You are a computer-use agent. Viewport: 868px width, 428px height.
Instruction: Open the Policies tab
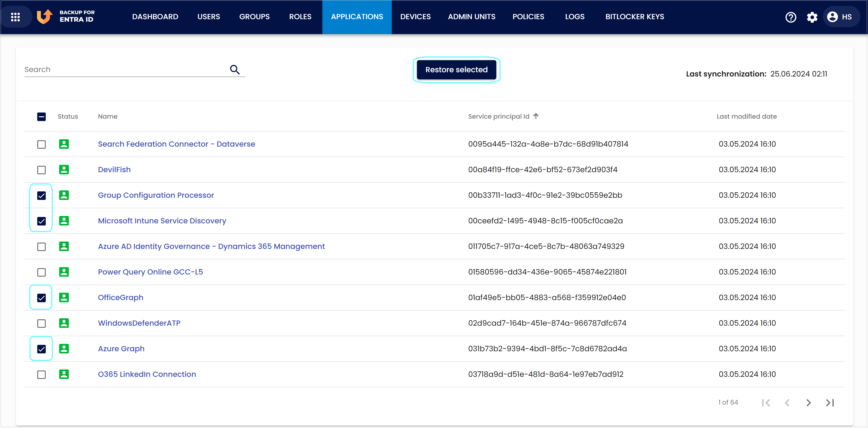[x=528, y=17]
